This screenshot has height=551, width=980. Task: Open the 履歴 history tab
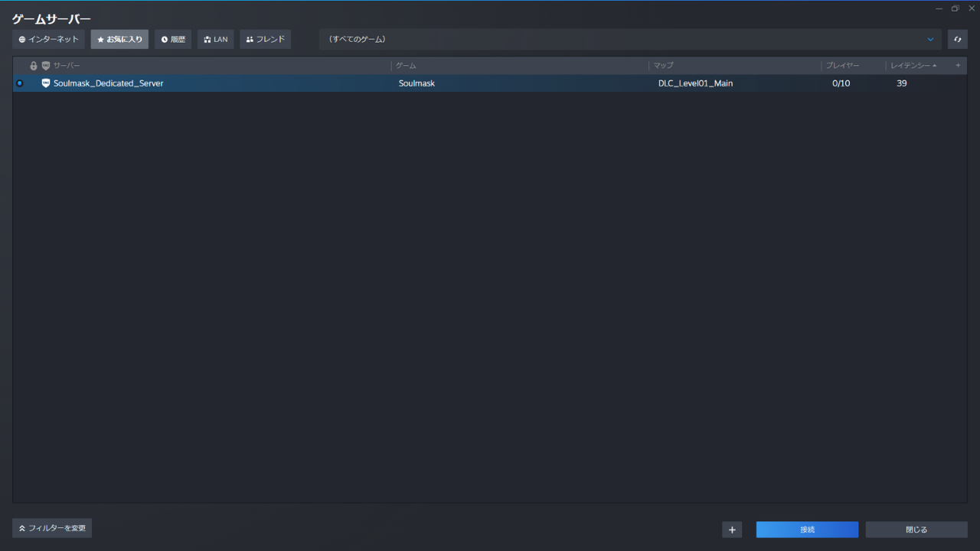coord(173,39)
